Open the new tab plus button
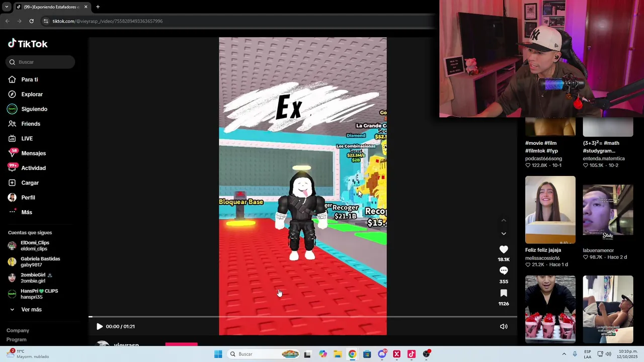 pos(98,7)
